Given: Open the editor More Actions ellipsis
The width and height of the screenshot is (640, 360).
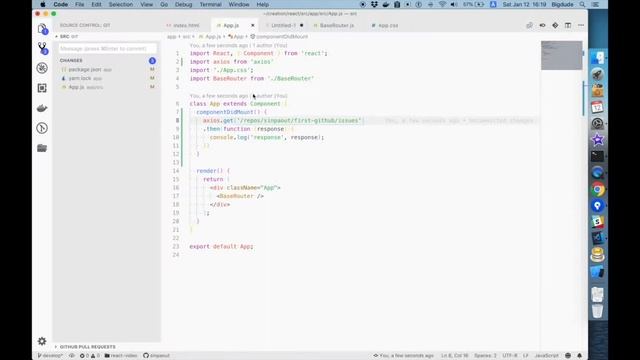Looking at the screenshot, I should pyautogui.click(x=581, y=25).
